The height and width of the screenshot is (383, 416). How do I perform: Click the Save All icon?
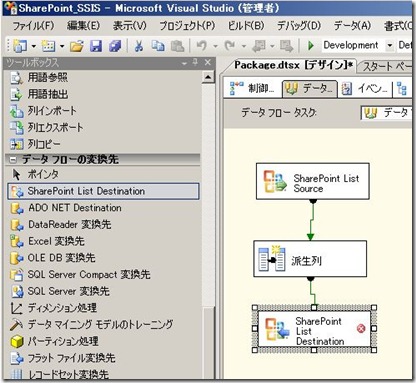point(115,46)
